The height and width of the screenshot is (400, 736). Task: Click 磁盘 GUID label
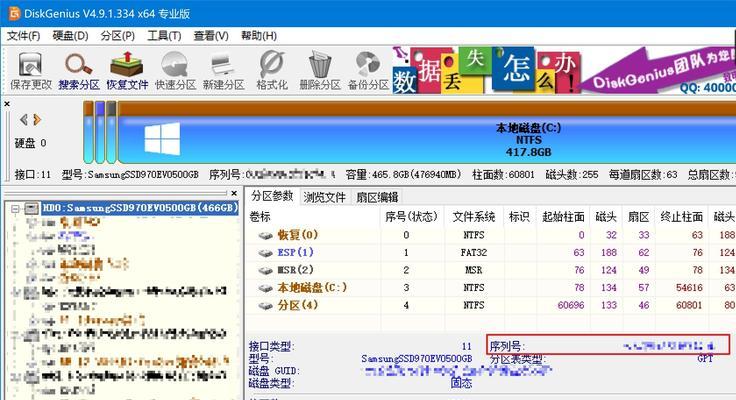point(274,371)
